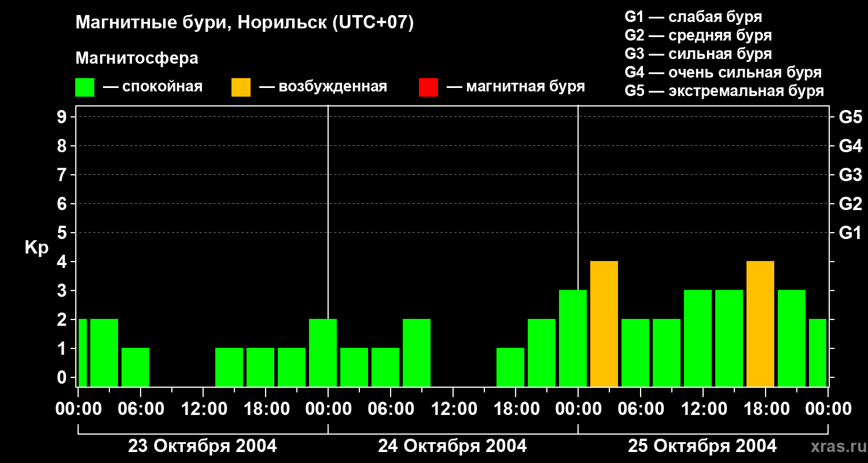Image resolution: width=868 pixels, height=463 pixels.
Task: Select the chart title Магнитные бури, Норильск
Action: pos(245,23)
